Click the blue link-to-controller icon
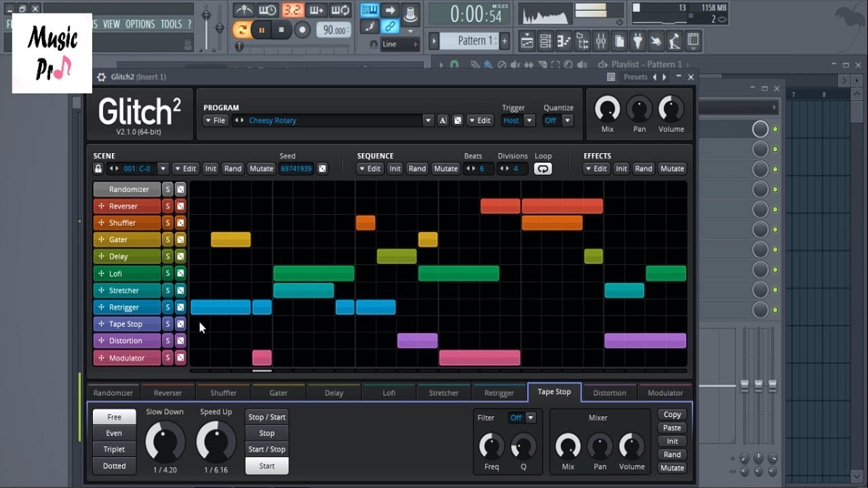 (x=390, y=26)
